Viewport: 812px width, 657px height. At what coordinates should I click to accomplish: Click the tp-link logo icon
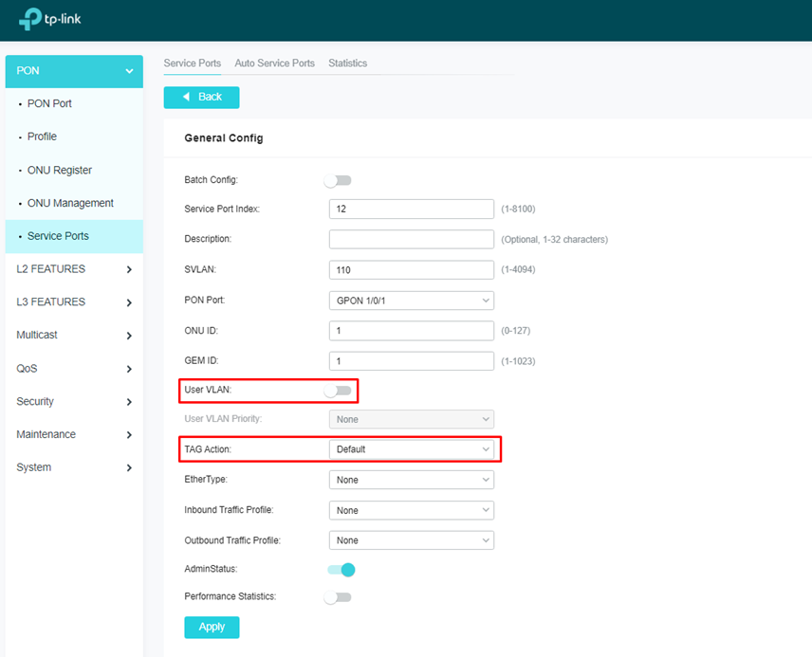click(x=30, y=19)
